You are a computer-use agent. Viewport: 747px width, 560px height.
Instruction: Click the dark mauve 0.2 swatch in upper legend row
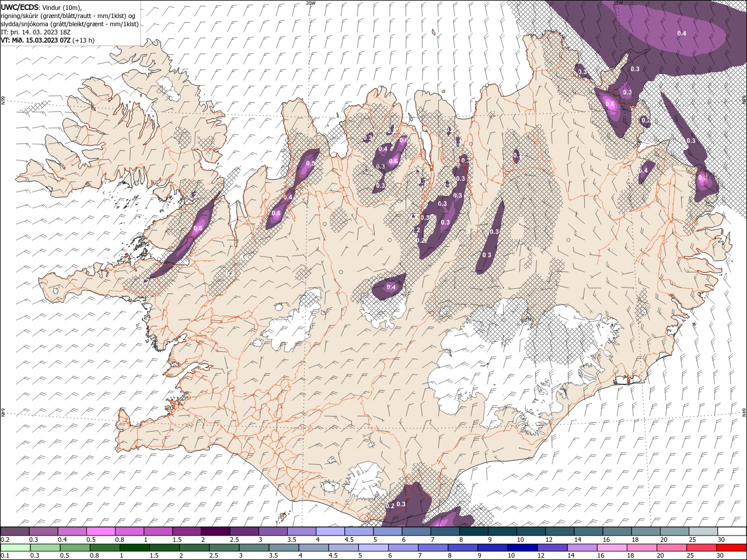coord(15,531)
